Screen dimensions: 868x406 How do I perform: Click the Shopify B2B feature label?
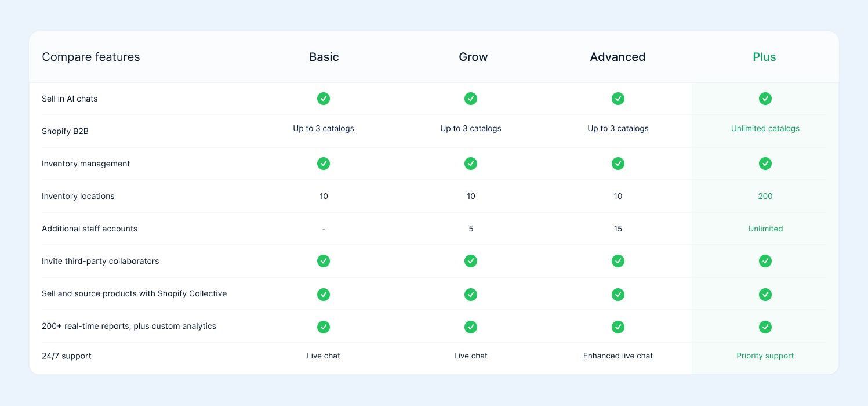(x=65, y=131)
